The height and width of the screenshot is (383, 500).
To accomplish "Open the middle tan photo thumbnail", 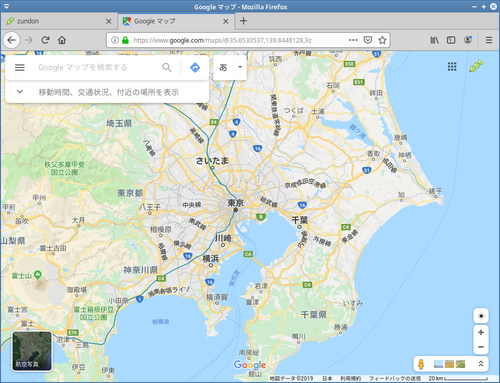I will point(449,364).
